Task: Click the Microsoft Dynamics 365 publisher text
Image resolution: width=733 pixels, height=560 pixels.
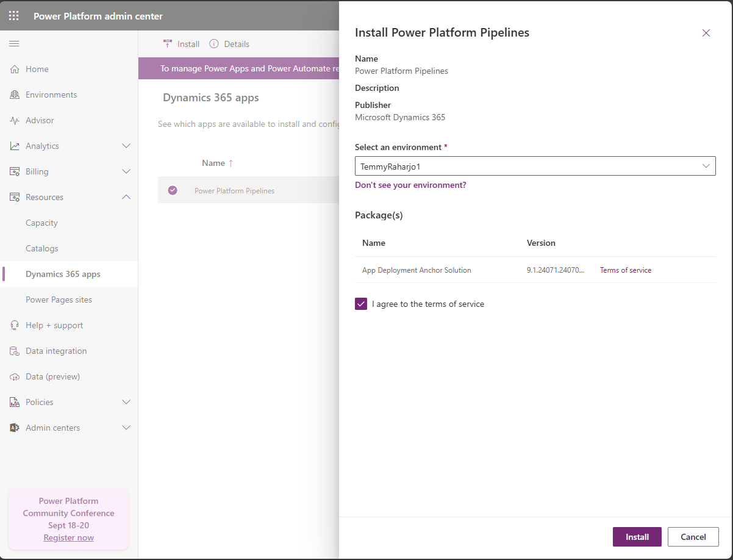Action: 400,117
